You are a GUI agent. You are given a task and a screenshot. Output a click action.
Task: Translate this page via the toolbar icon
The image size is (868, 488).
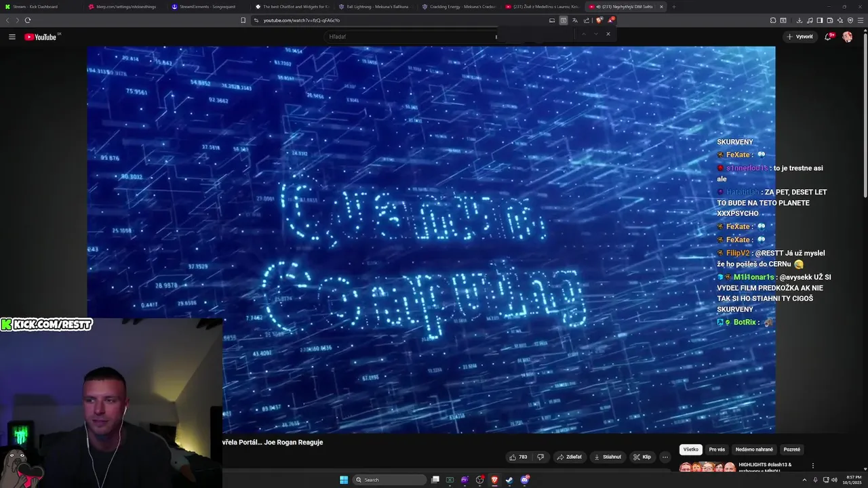[x=574, y=20]
